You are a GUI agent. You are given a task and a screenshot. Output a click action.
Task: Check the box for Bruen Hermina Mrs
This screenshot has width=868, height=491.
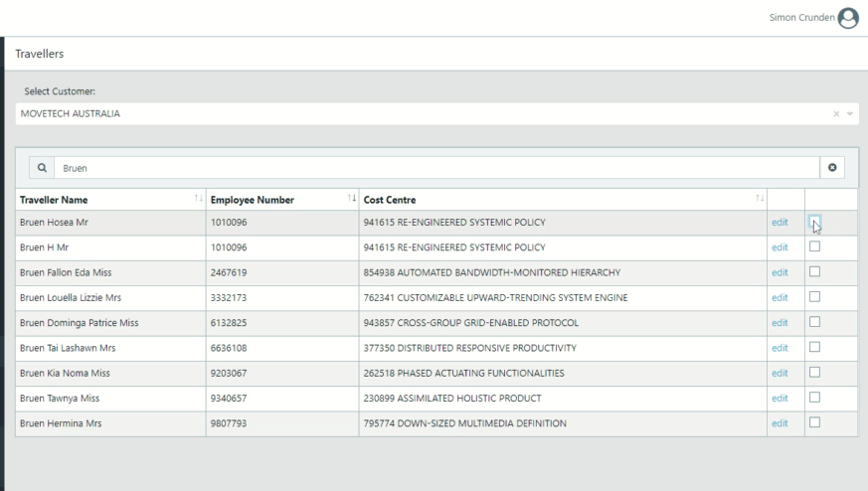pos(814,422)
